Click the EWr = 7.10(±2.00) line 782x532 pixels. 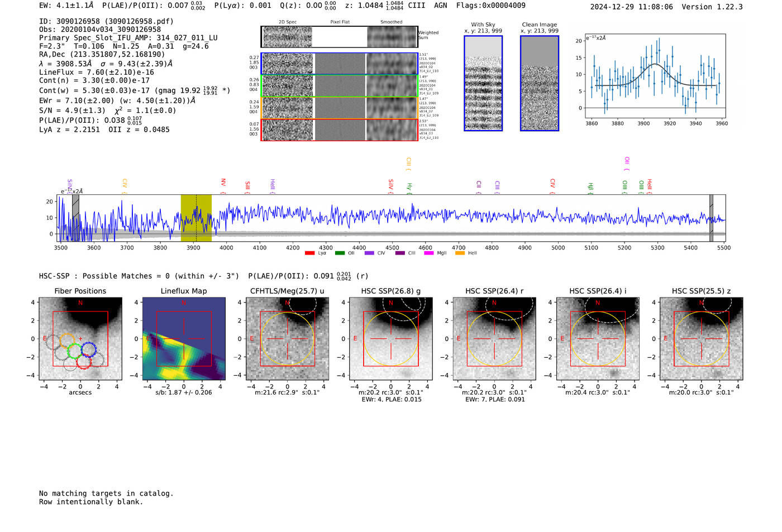click(117, 100)
